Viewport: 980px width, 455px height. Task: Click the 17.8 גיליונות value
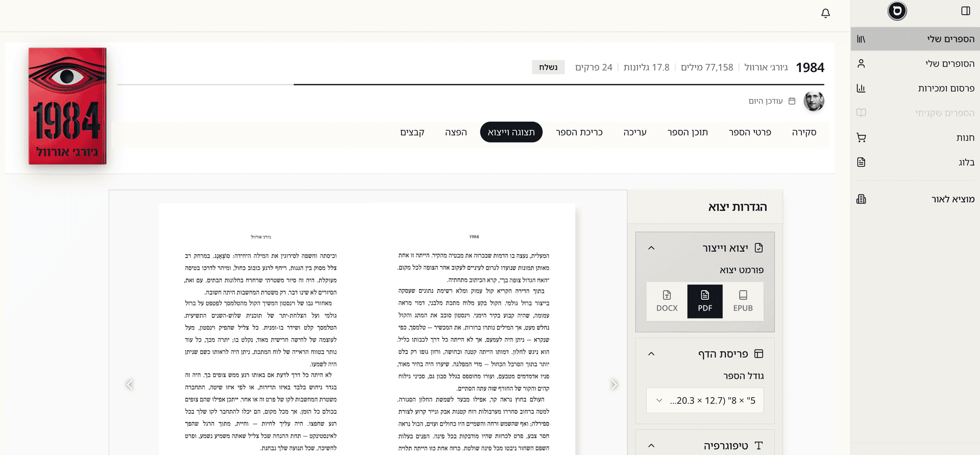tap(646, 67)
